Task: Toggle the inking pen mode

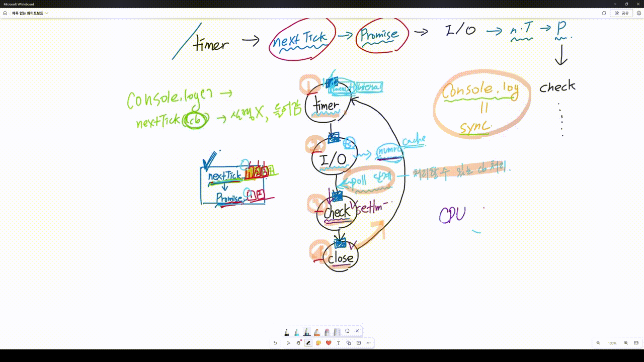Action: click(308, 343)
